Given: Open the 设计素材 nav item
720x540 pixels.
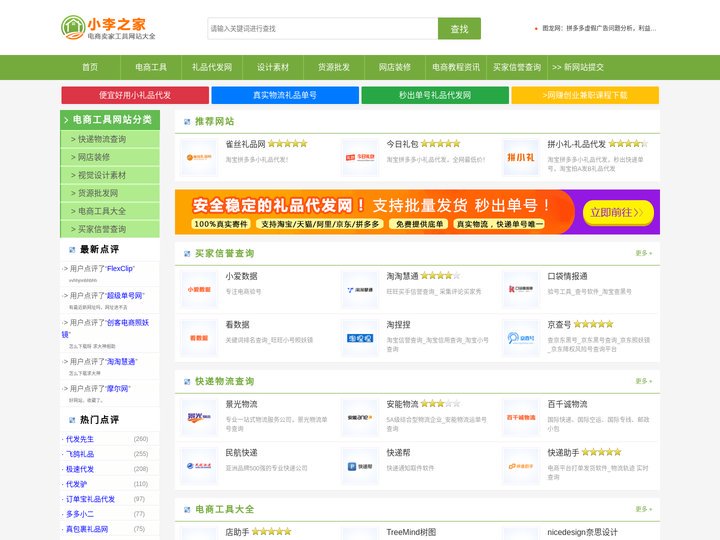Looking at the screenshot, I should (273, 67).
